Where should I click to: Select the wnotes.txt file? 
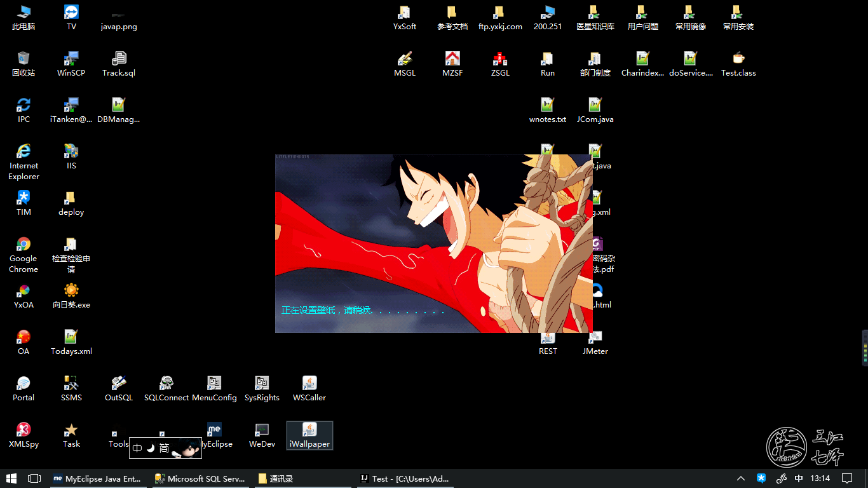pyautogui.click(x=548, y=111)
